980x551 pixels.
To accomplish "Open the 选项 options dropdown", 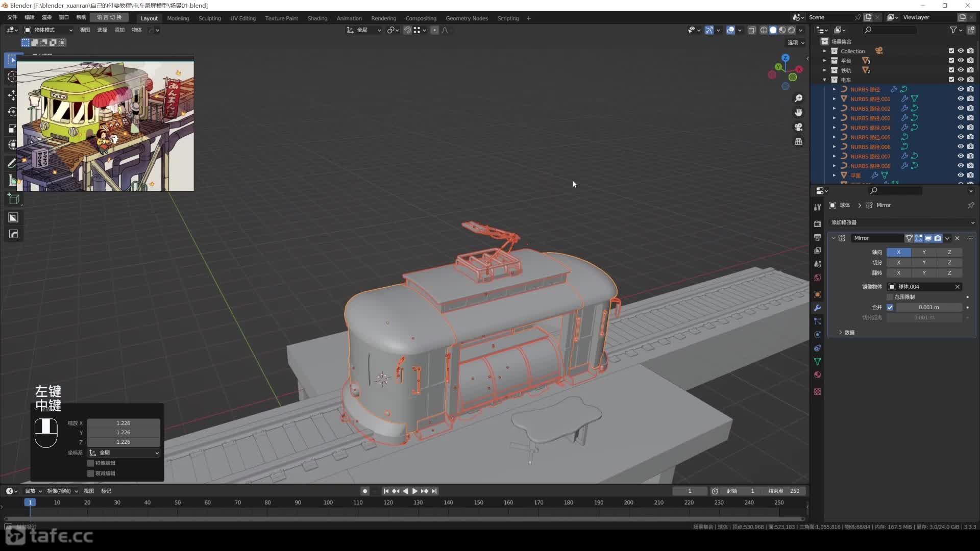I will click(x=796, y=42).
